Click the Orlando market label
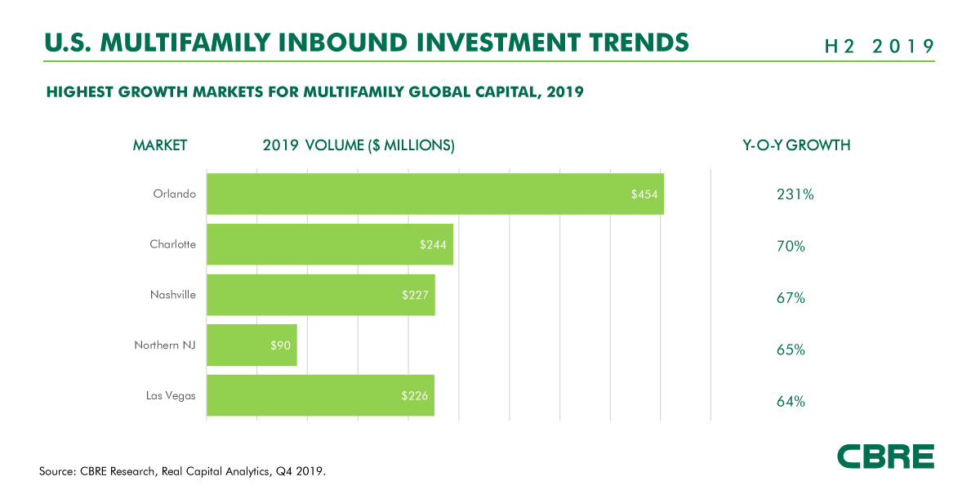Image resolution: width=980 pixels, height=490 pixels. coord(175,194)
